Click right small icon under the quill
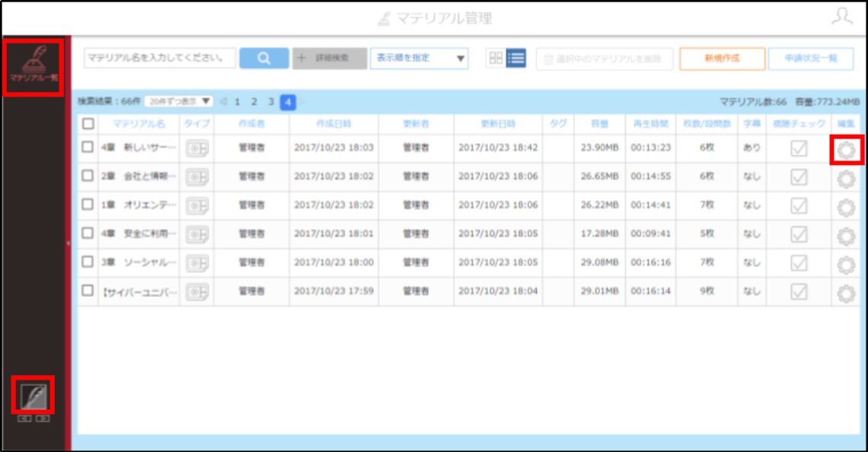The height and width of the screenshot is (452, 868). tap(43, 419)
